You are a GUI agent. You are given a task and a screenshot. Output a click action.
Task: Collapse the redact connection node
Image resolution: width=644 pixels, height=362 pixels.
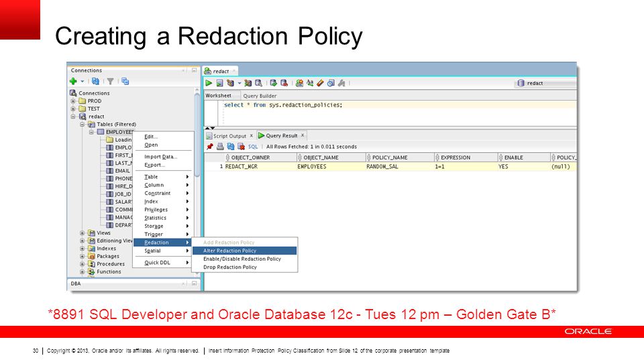(x=73, y=117)
